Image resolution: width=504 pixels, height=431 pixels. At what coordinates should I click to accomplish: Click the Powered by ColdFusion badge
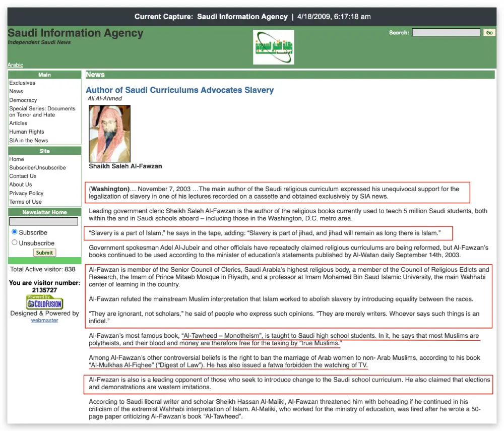coord(44,302)
